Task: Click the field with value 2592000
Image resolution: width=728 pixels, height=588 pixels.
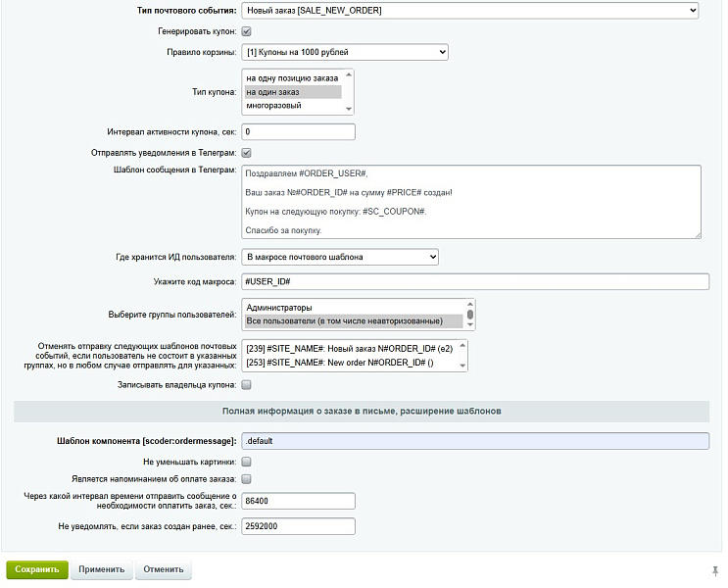Action: coord(298,526)
